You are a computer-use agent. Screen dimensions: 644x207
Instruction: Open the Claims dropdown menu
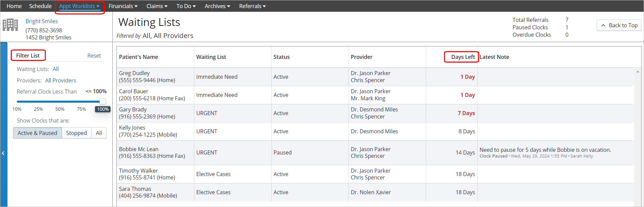pyautogui.click(x=157, y=6)
